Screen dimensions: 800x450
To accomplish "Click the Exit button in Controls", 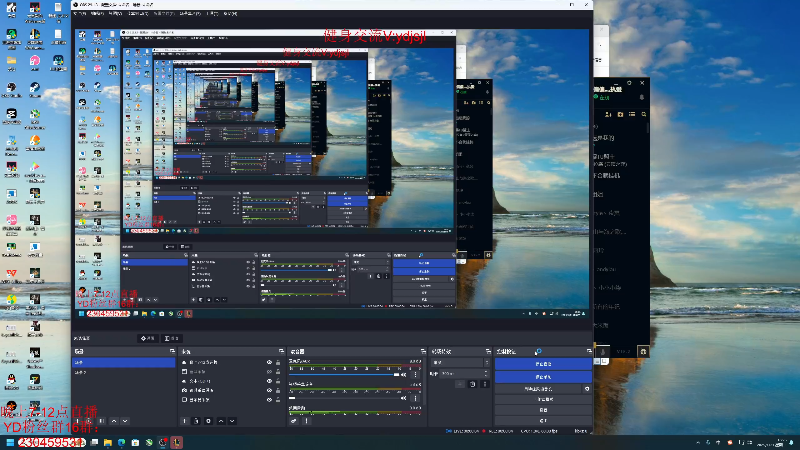I will click(x=543, y=421).
